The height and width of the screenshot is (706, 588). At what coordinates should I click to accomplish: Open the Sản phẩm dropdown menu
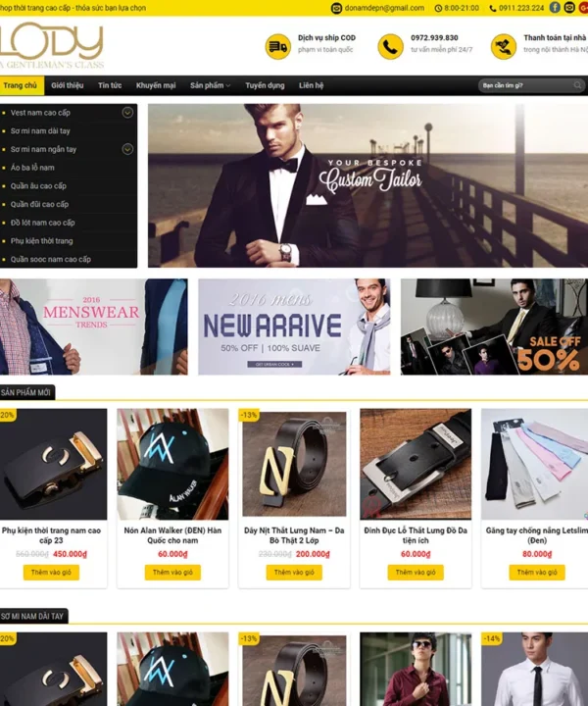[x=210, y=85]
